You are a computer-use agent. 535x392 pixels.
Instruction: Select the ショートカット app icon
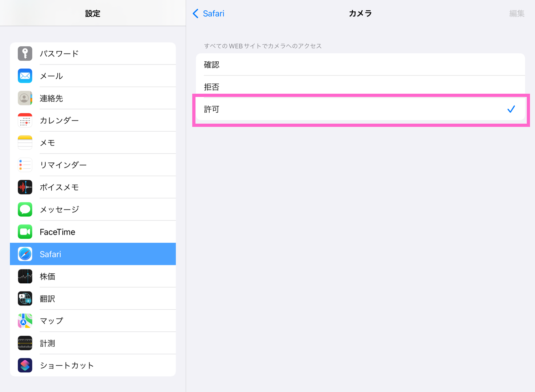click(25, 365)
